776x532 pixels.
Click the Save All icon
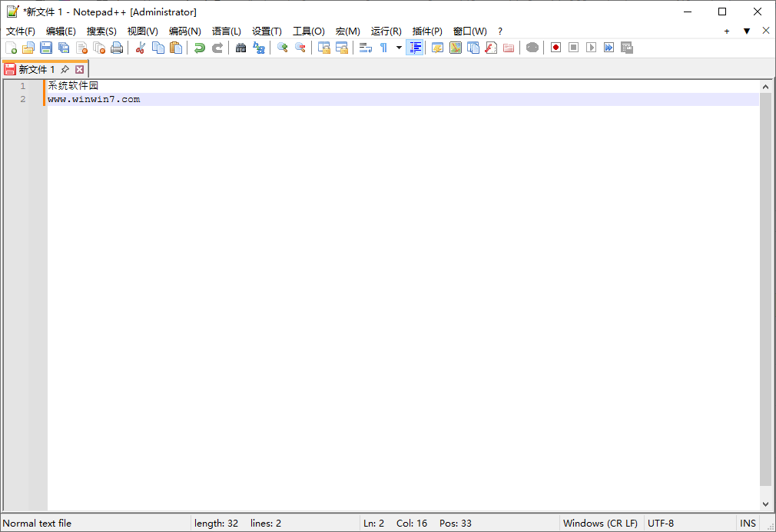click(64, 48)
